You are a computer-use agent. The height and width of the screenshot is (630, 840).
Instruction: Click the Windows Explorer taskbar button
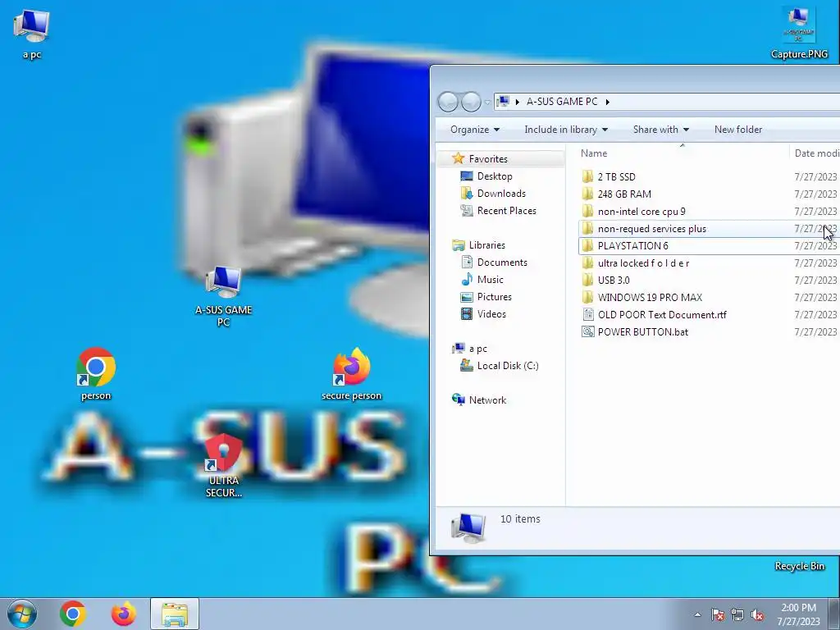175,614
